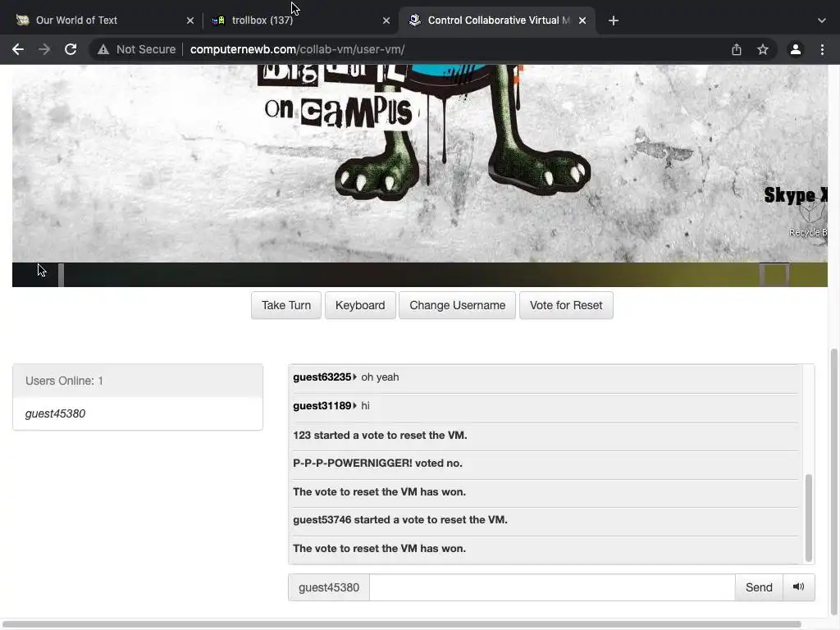Switch to the trollbox (137) tab
This screenshot has height=630, width=840.
[300, 21]
